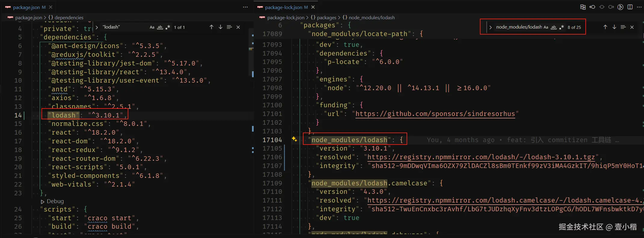644x238 pixels.
Task: Toggle Match Whole Word in left find widget
Action: click(x=160, y=27)
